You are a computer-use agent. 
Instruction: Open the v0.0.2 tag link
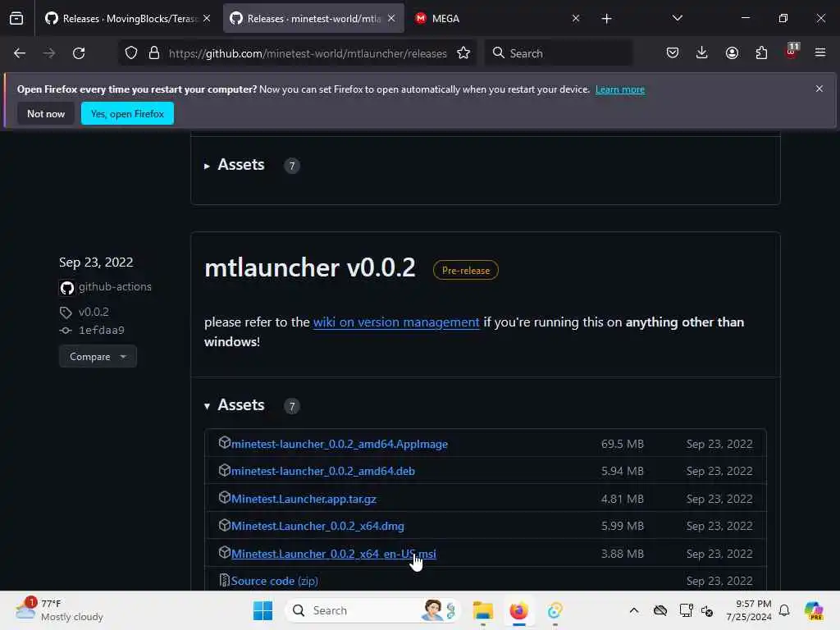click(94, 312)
